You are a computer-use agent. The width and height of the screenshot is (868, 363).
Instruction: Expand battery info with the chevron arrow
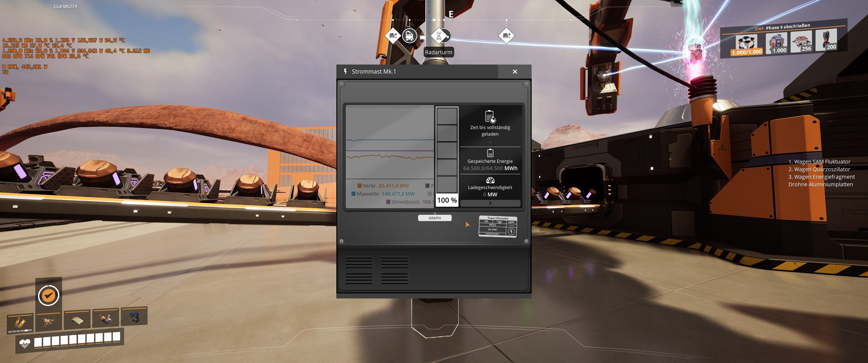490,203
